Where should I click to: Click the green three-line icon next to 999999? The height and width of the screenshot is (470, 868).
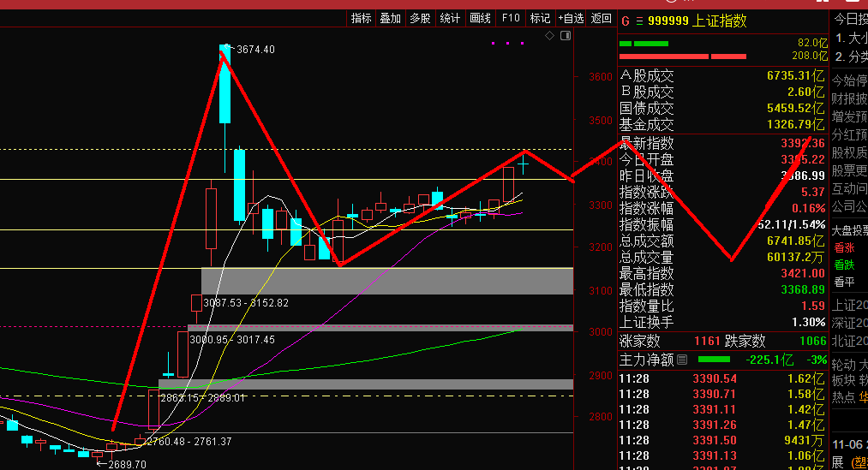tap(639, 21)
